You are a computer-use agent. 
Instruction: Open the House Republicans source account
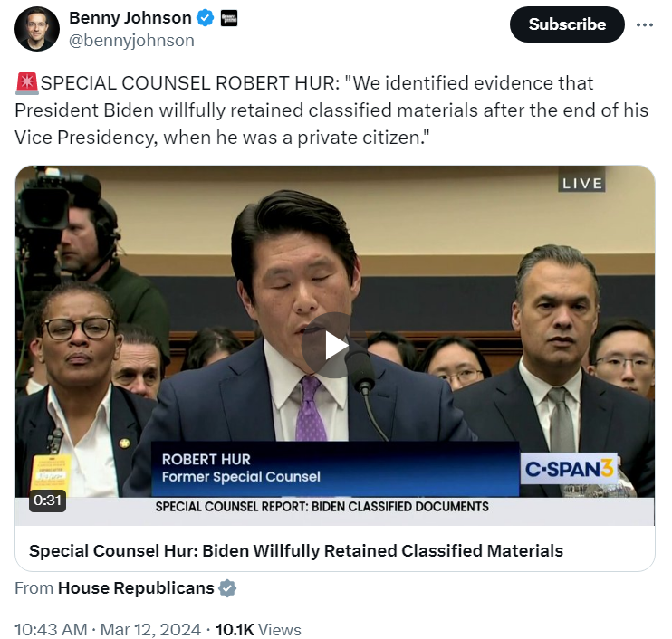(x=136, y=588)
